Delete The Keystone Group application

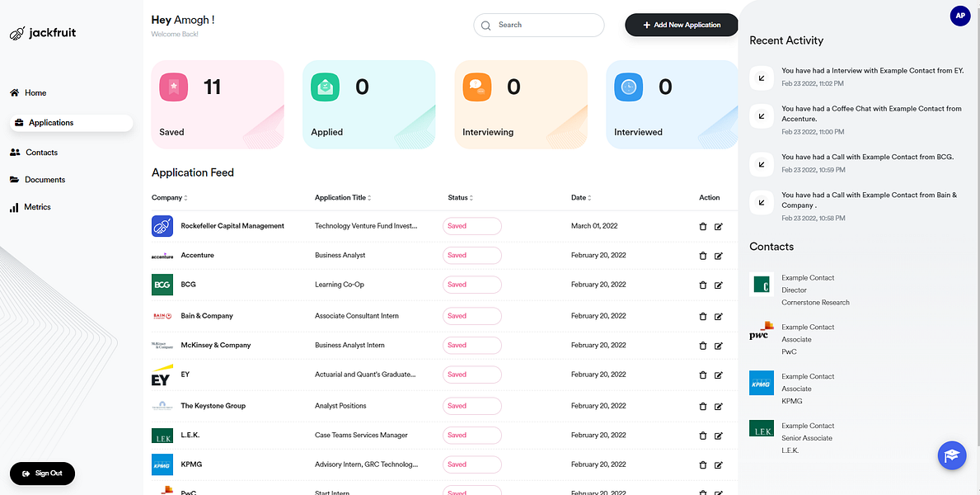tap(702, 406)
